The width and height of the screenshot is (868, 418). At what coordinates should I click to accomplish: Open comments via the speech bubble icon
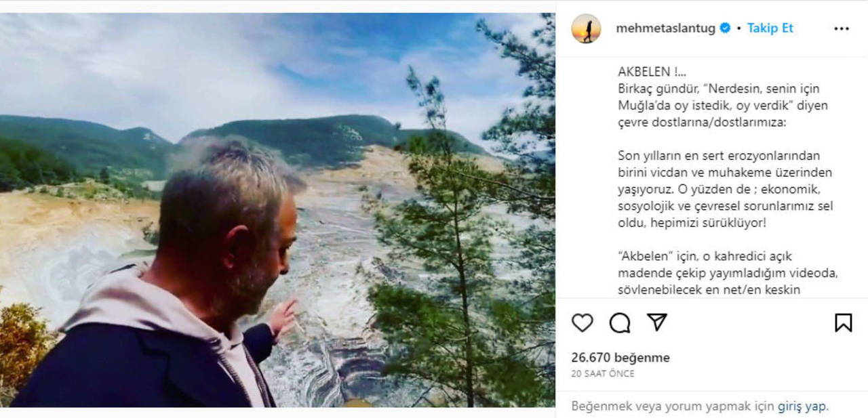(x=620, y=322)
